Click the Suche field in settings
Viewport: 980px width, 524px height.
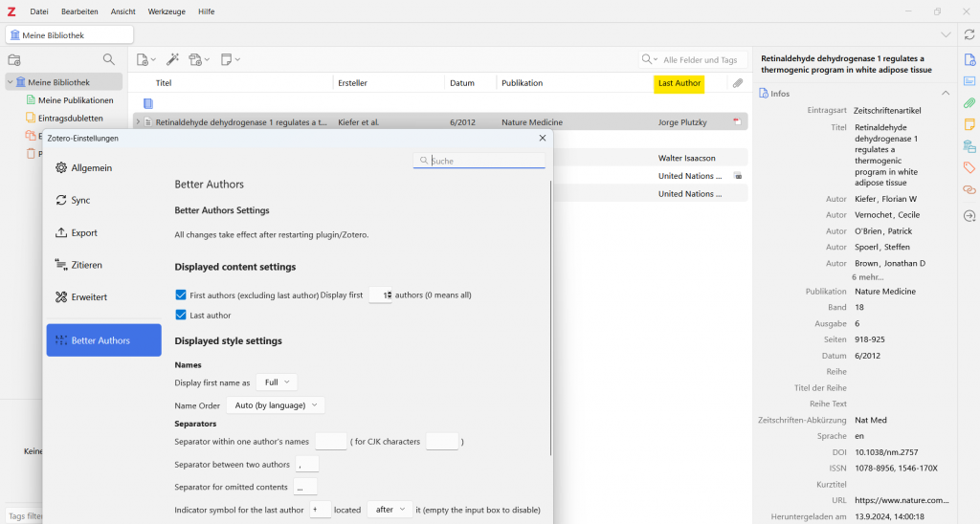coord(479,161)
